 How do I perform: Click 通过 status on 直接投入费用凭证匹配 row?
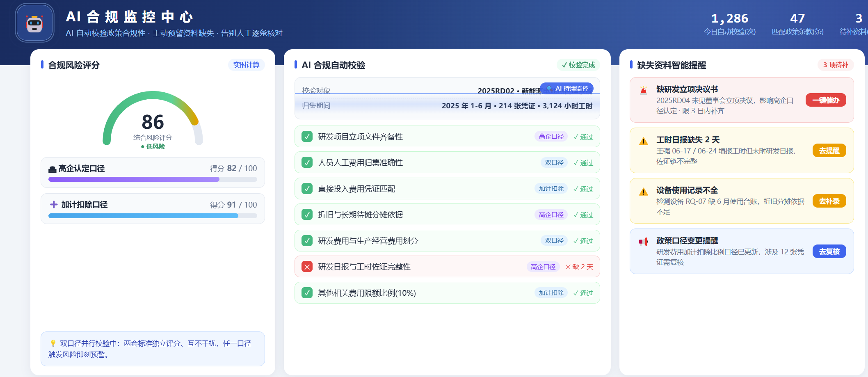pyautogui.click(x=583, y=189)
